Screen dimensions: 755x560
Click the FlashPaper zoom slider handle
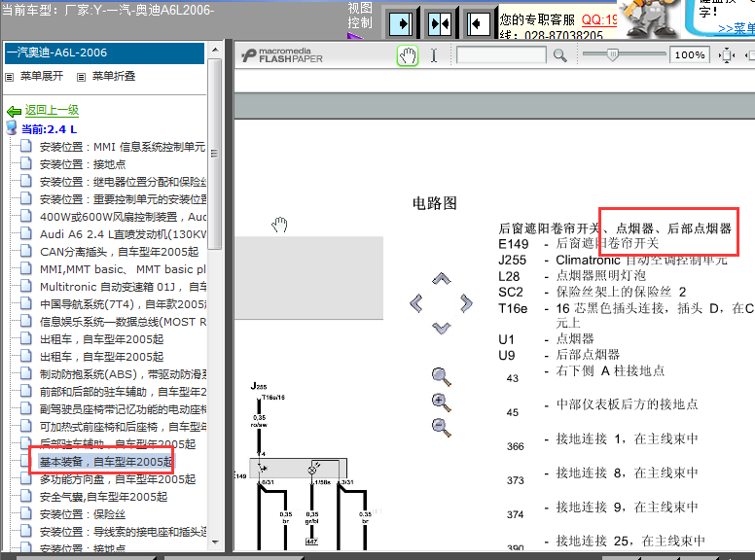click(613, 54)
